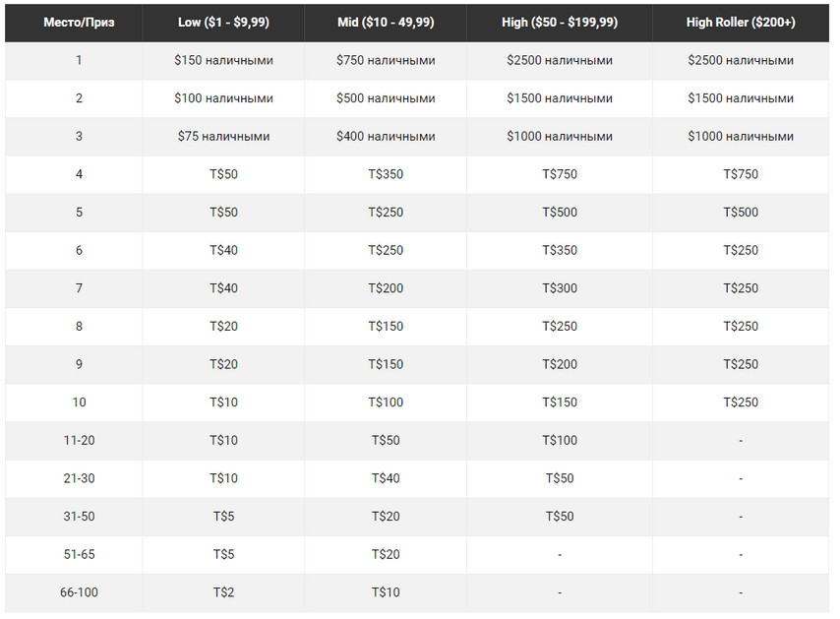840x619 pixels.
Task: Select place number 10 cell
Action: pyautogui.click(x=79, y=402)
